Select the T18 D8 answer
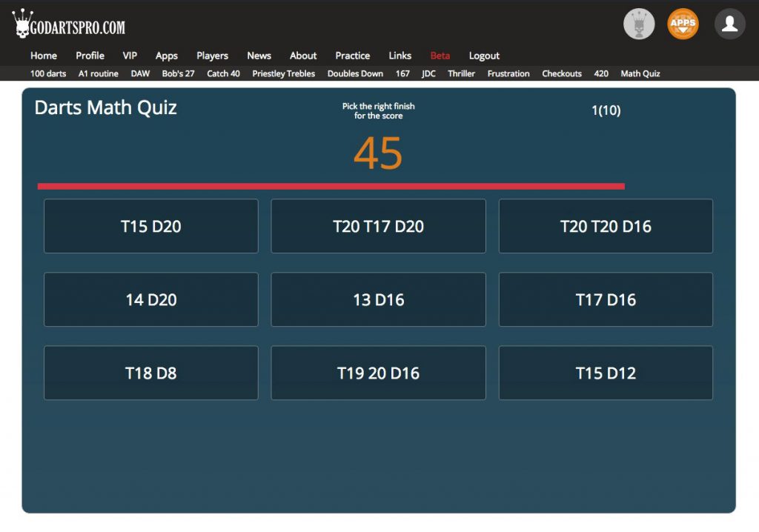 (150, 373)
